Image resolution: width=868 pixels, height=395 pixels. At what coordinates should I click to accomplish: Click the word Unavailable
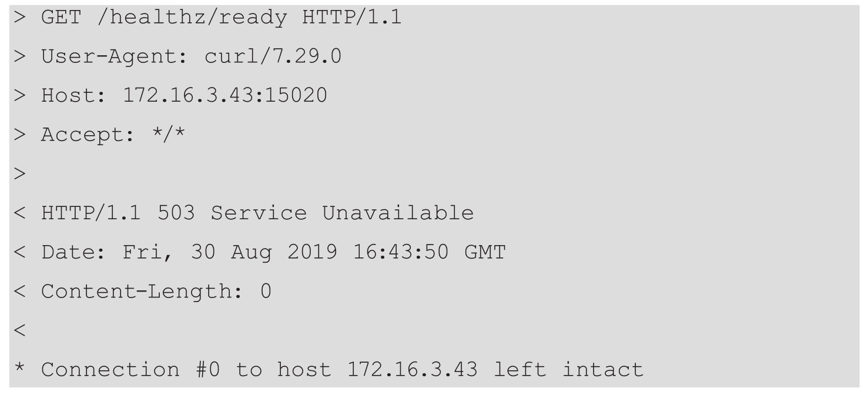pos(398,213)
